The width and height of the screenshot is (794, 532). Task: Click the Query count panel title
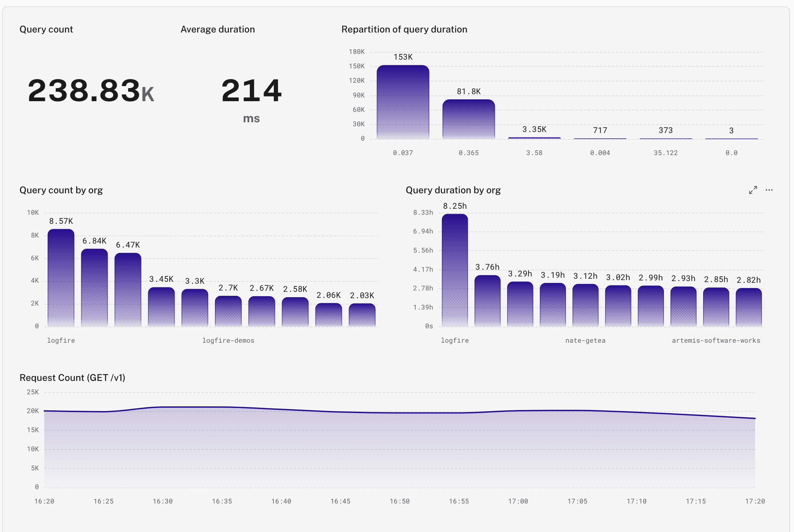(46, 29)
